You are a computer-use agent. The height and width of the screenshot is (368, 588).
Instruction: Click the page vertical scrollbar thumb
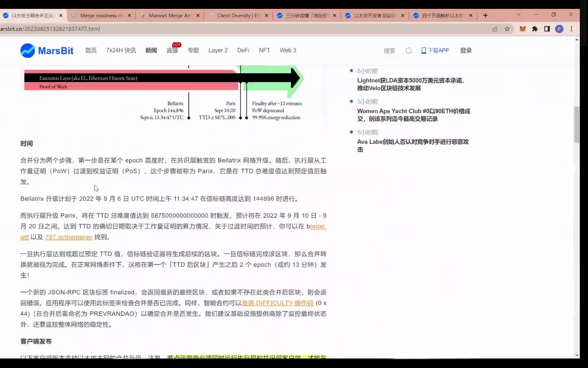pos(577,124)
